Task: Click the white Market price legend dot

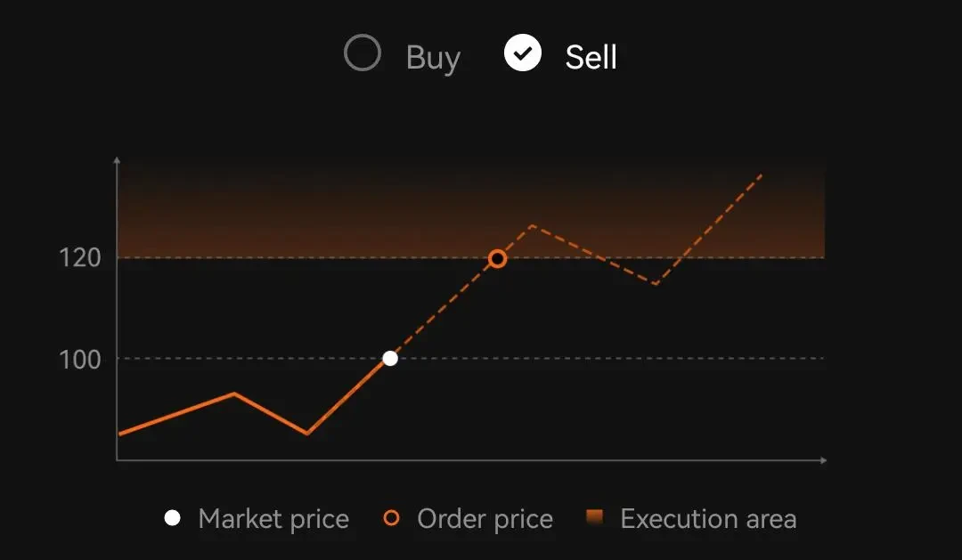Action: [173, 518]
